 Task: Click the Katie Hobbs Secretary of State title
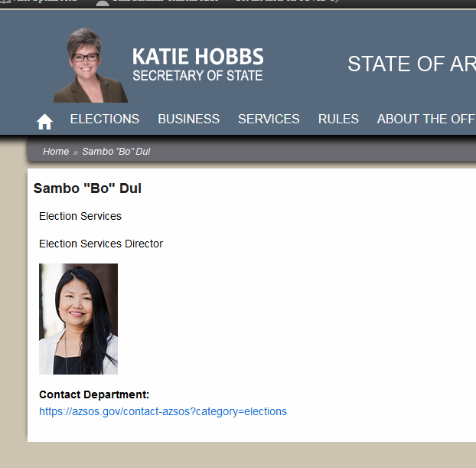tap(198, 65)
